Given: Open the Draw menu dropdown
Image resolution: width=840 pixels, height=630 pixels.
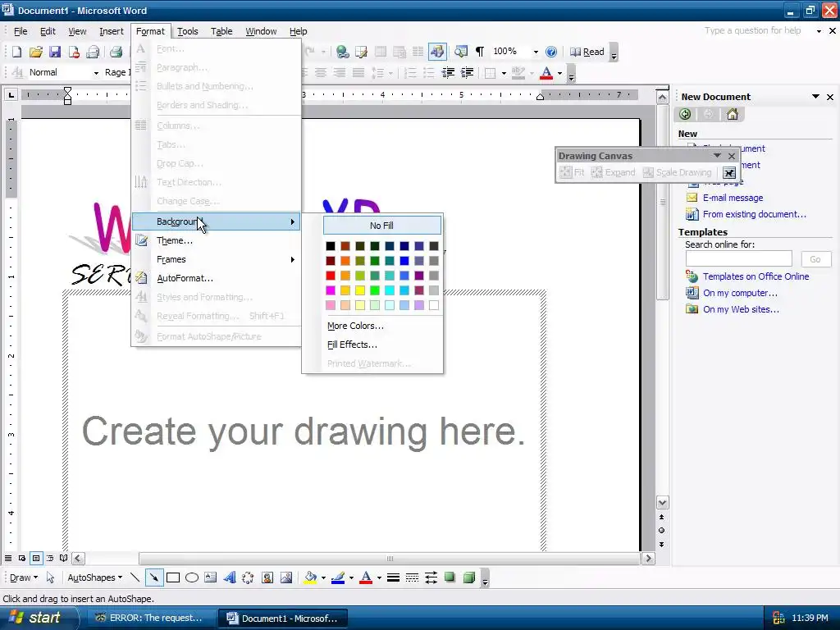Looking at the screenshot, I should click(x=24, y=577).
